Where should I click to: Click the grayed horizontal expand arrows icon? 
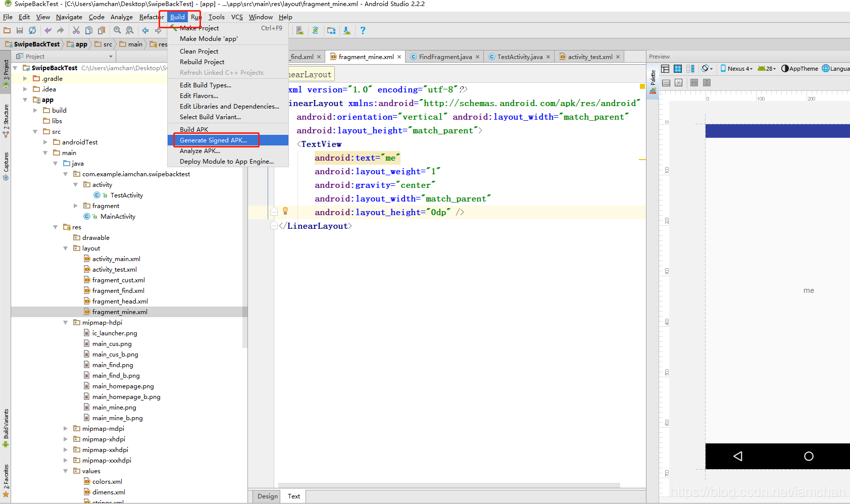(x=694, y=82)
